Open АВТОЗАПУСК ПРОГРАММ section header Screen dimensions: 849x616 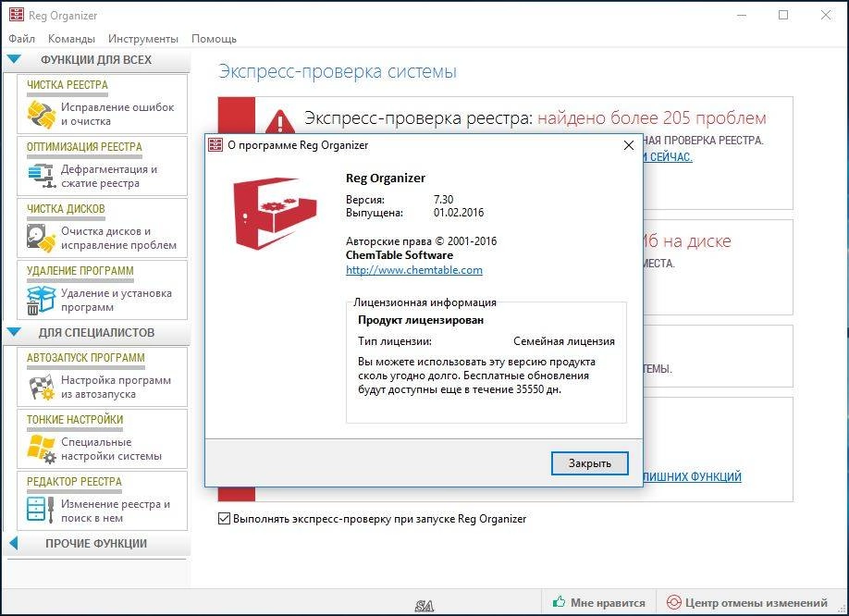[x=86, y=357]
